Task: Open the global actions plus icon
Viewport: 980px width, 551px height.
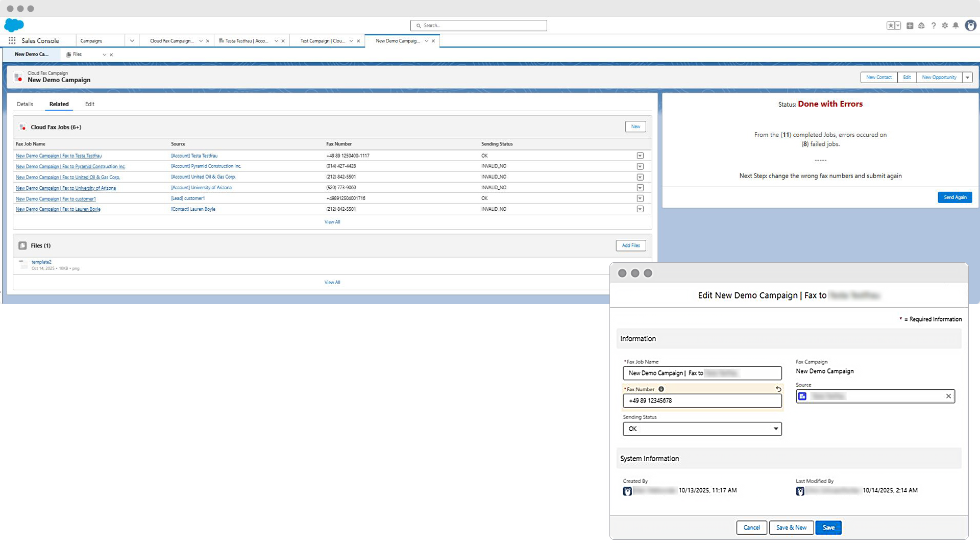Action: click(910, 26)
